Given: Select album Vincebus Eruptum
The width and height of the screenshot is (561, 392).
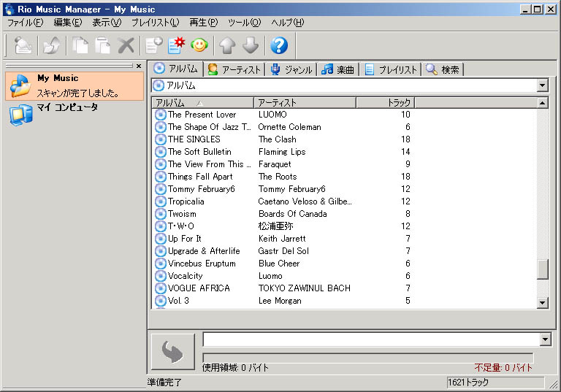Looking at the screenshot, I should coord(202,264).
